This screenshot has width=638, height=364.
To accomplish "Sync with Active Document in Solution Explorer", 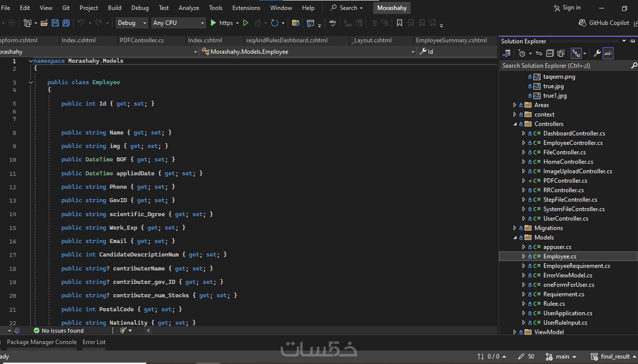I will tap(539, 53).
